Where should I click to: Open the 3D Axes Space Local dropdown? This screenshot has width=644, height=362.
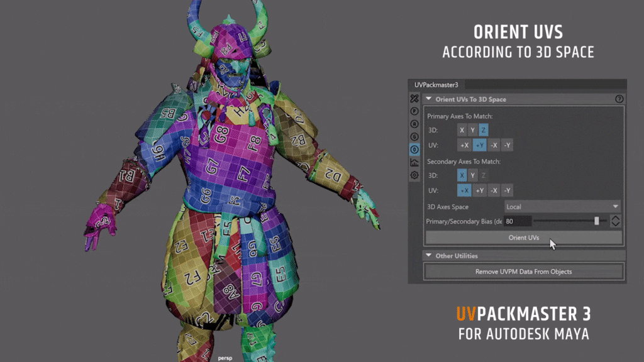click(x=563, y=206)
